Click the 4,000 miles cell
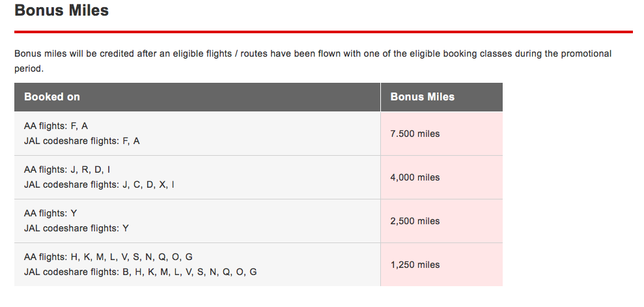644x307 pixels. pyautogui.click(x=441, y=177)
